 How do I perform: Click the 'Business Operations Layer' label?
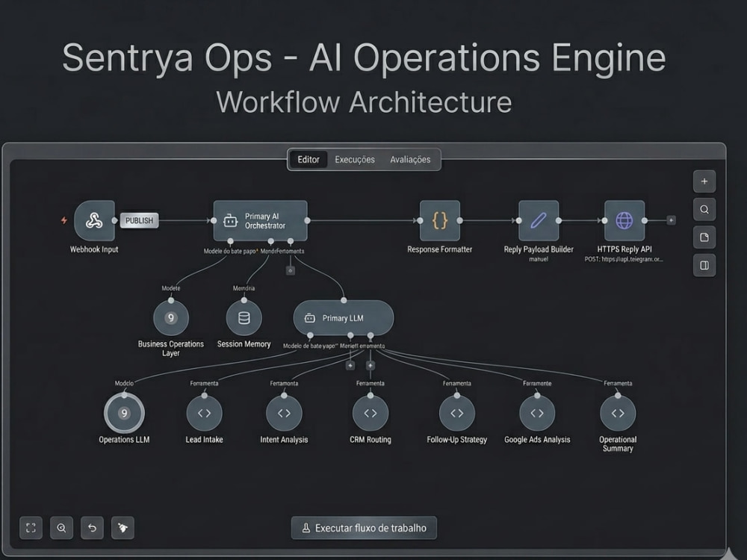click(170, 348)
